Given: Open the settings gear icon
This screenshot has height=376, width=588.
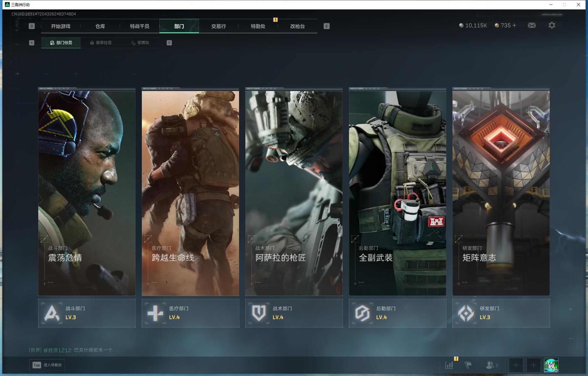Looking at the screenshot, I should (552, 25).
